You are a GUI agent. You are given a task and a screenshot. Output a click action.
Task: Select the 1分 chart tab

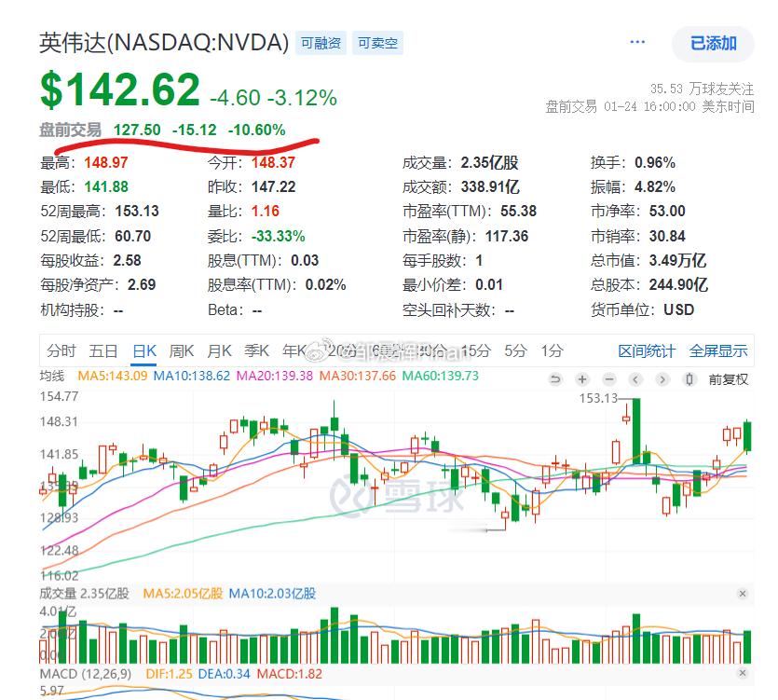552,351
